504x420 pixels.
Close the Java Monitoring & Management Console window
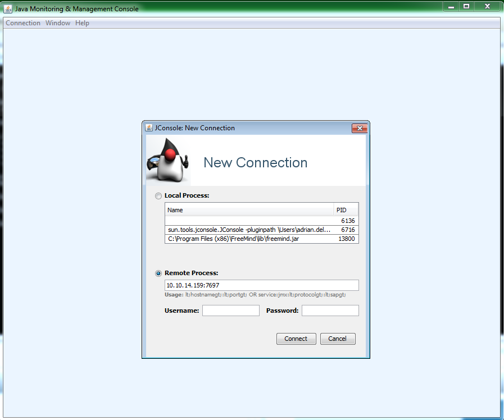pyautogui.click(x=487, y=6)
